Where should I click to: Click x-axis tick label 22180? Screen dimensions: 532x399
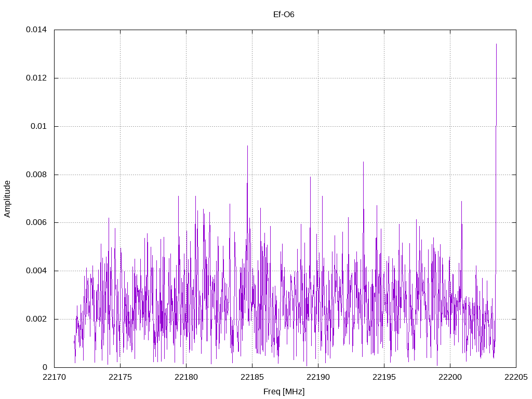click(187, 377)
